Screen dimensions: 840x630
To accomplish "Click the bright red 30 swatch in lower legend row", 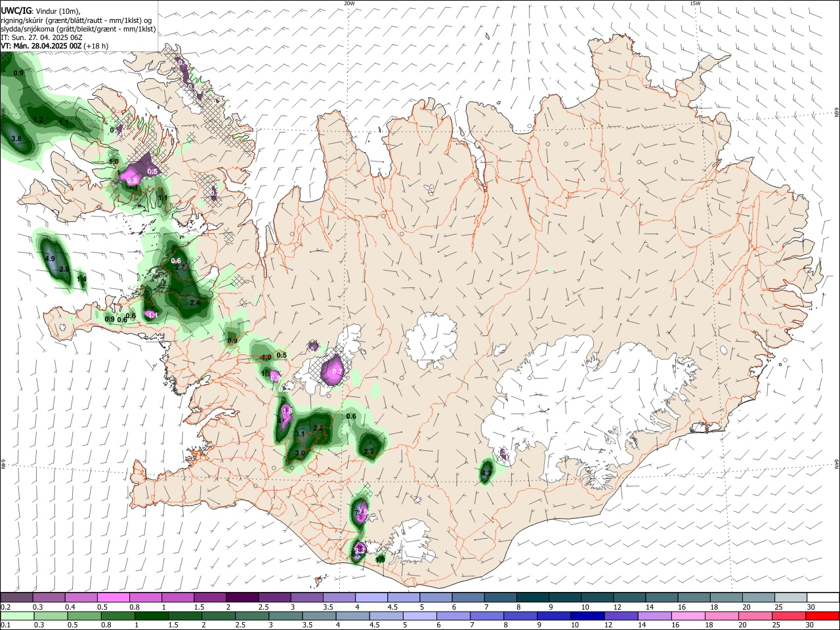I will pyautogui.click(x=822, y=616).
